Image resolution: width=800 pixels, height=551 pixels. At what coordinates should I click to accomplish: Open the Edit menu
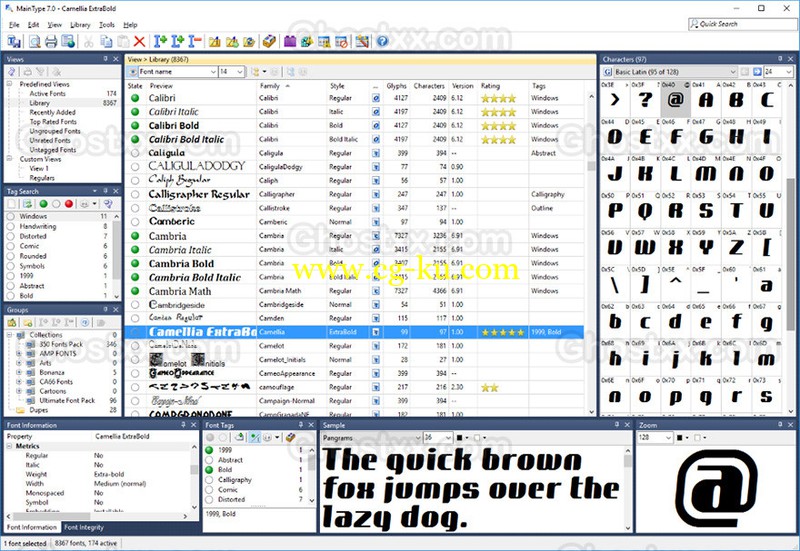33,24
